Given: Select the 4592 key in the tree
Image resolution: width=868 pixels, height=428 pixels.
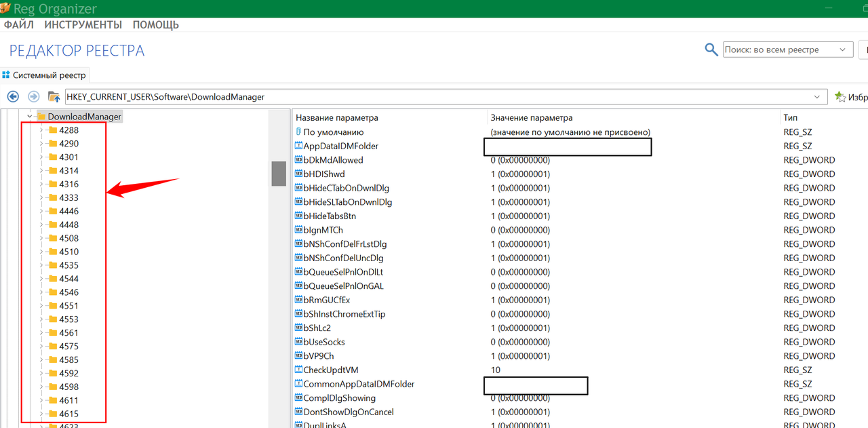Looking at the screenshot, I should (68, 373).
